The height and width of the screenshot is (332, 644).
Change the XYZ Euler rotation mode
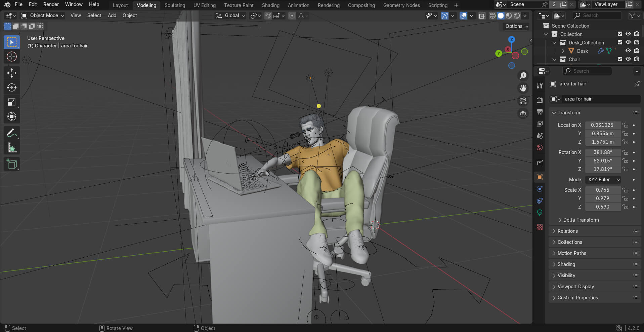point(603,180)
